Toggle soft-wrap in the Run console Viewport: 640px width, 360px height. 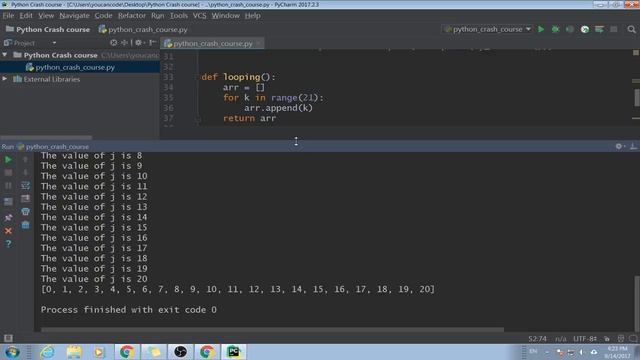point(25,186)
